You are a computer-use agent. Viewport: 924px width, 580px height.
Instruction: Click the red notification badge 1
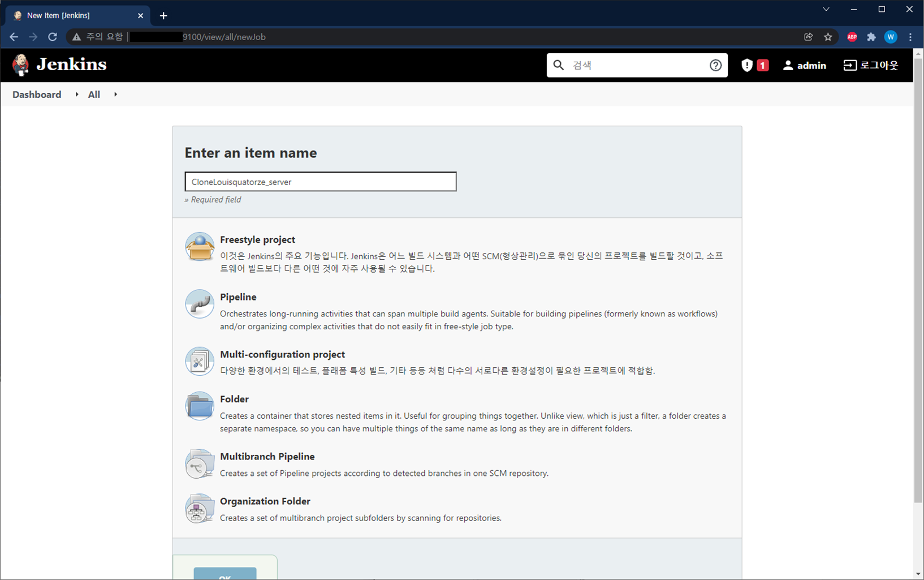(x=762, y=66)
